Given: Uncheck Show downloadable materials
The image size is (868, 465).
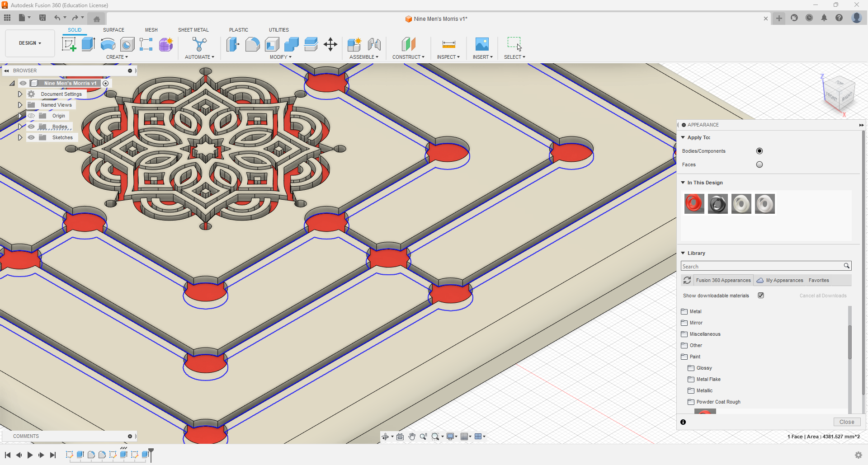Looking at the screenshot, I should click(x=761, y=295).
